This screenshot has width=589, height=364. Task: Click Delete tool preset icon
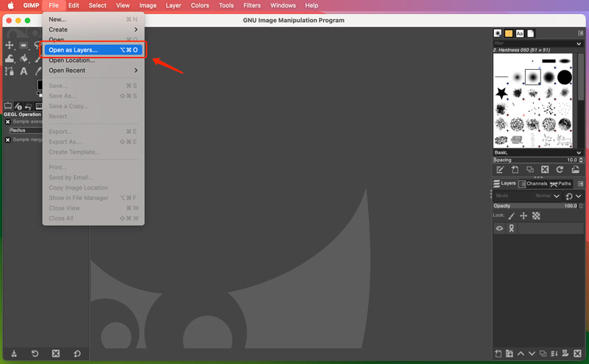click(x=56, y=354)
